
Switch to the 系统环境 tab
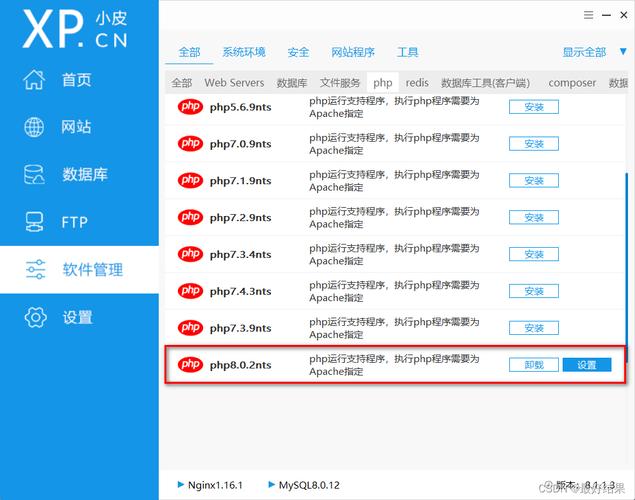(244, 52)
